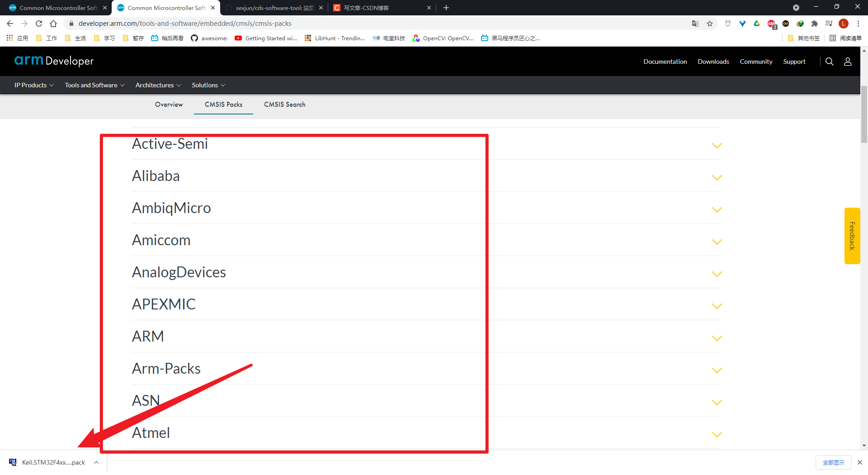Expand the Arm-Packs vendor section

[717, 370]
